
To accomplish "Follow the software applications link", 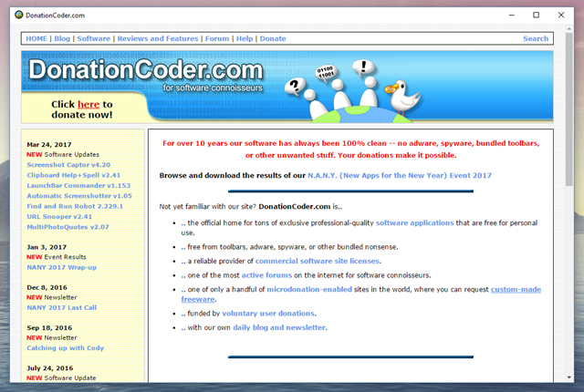I will coord(414,223).
